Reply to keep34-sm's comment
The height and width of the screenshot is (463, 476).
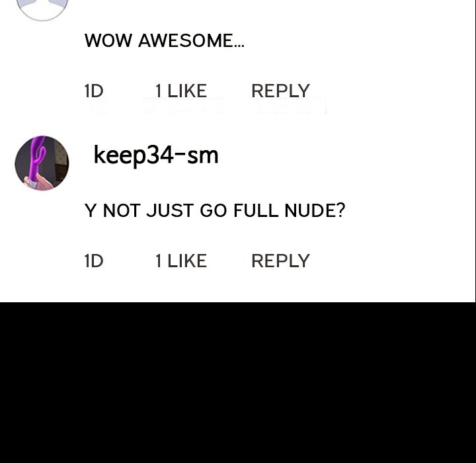pos(280,261)
